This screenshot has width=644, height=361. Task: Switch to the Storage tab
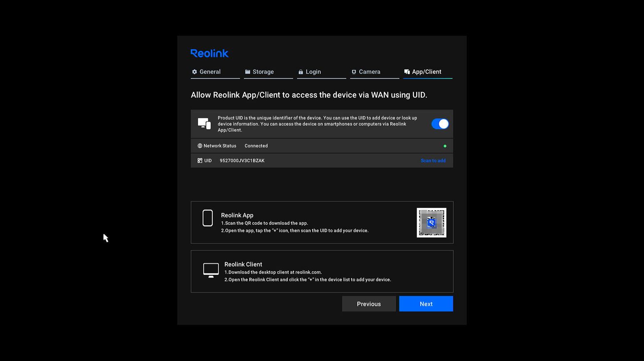pyautogui.click(x=268, y=72)
